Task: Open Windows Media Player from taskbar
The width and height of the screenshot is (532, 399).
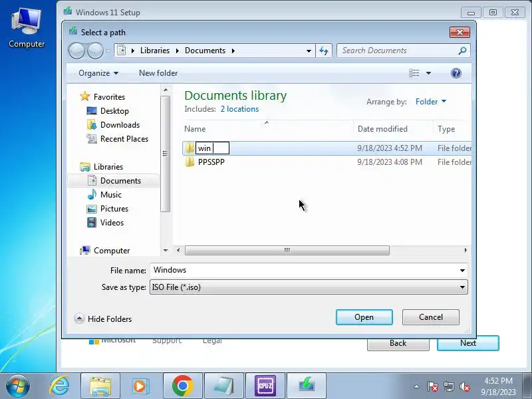Action: coord(141,386)
